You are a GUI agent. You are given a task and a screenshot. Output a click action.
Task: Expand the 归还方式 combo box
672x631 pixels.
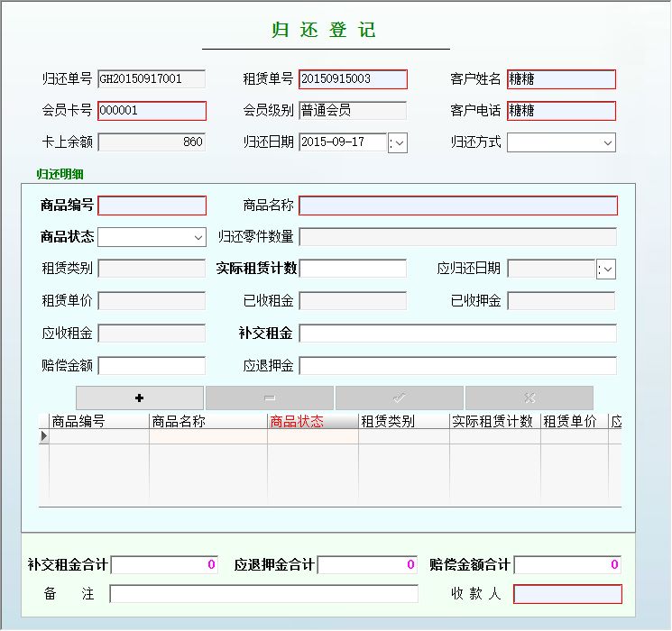[x=607, y=142]
